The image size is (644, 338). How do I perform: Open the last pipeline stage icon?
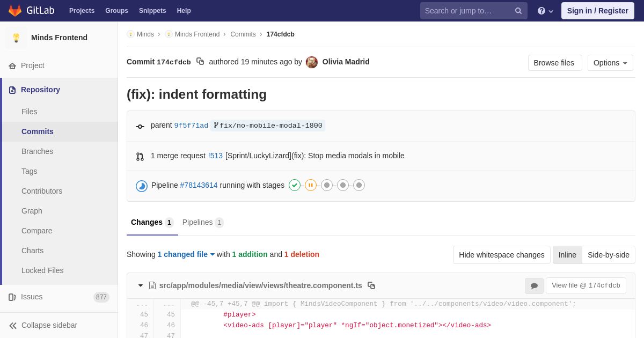(359, 185)
